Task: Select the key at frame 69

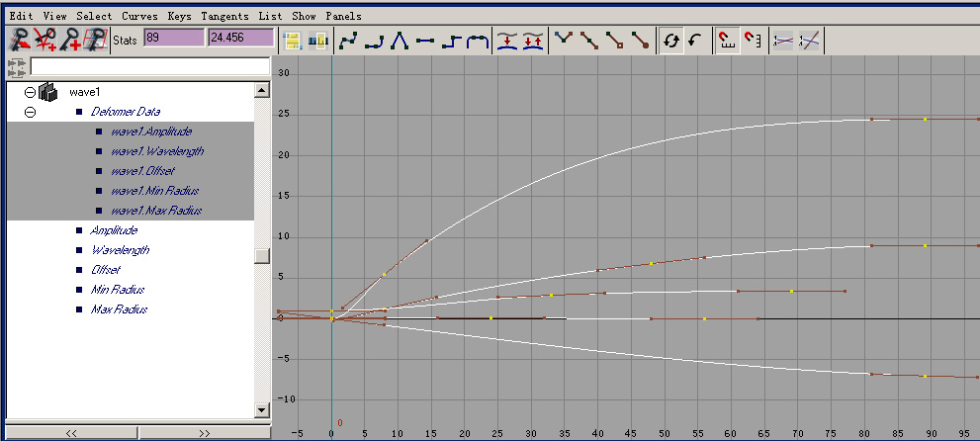Action: pyautogui.click(x=792, y=291)
